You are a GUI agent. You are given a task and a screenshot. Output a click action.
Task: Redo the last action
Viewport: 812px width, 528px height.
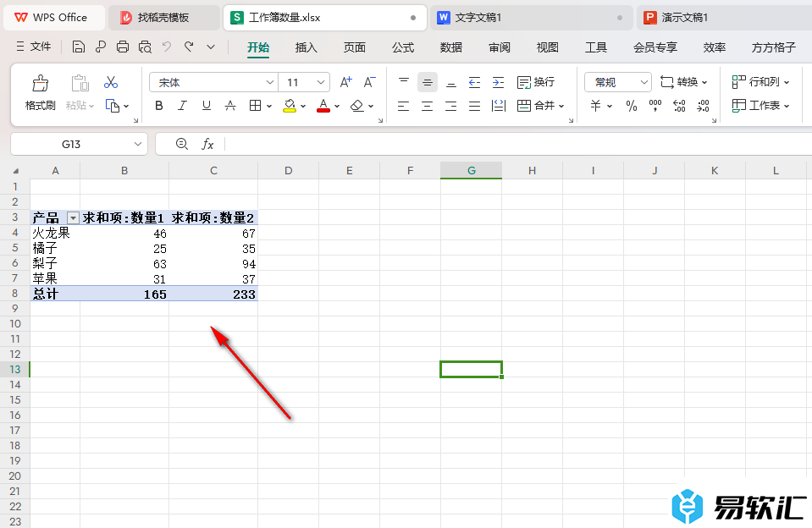click(x=189, y=47)
